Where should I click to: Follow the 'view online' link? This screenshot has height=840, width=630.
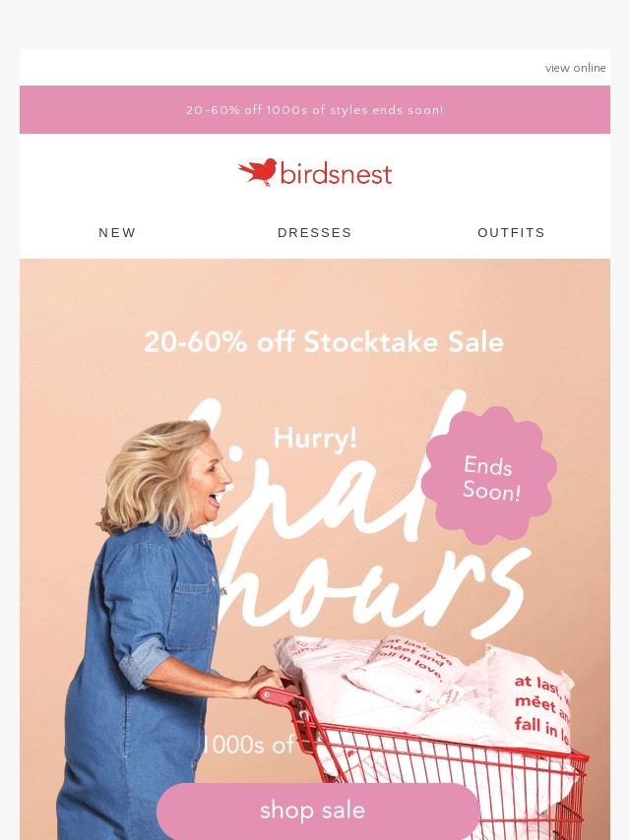[575, 68]
